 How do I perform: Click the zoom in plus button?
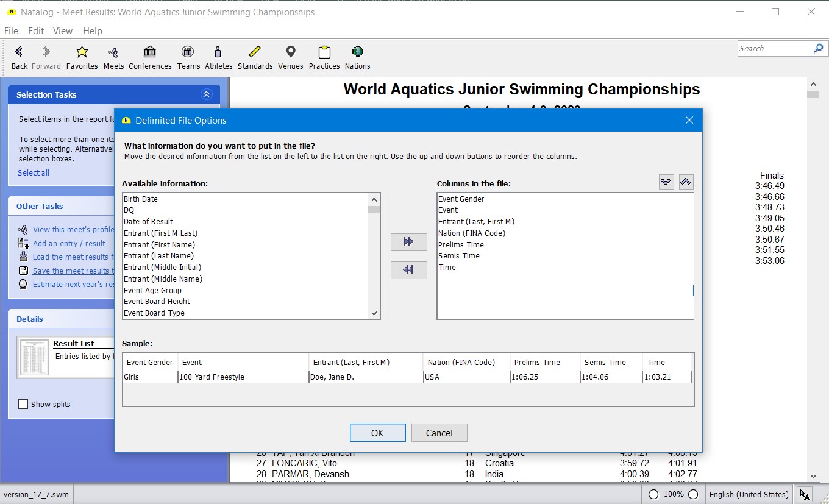[x=693, y=494]
